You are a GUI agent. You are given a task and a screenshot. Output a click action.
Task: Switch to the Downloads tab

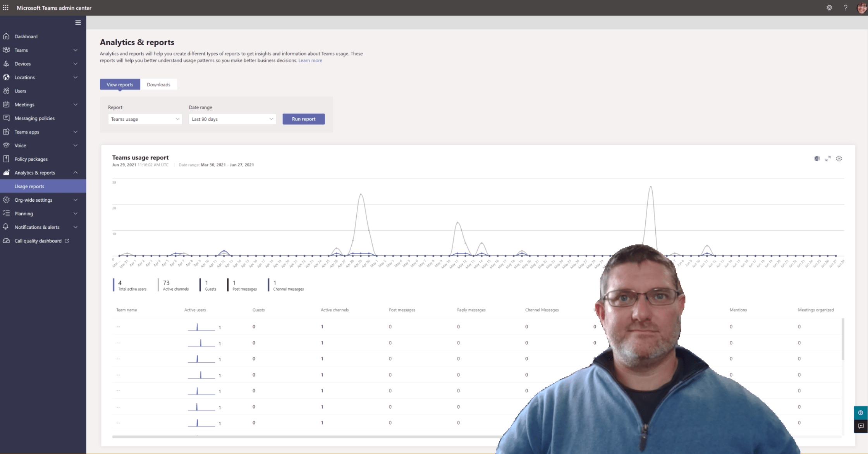coord(158,85)
